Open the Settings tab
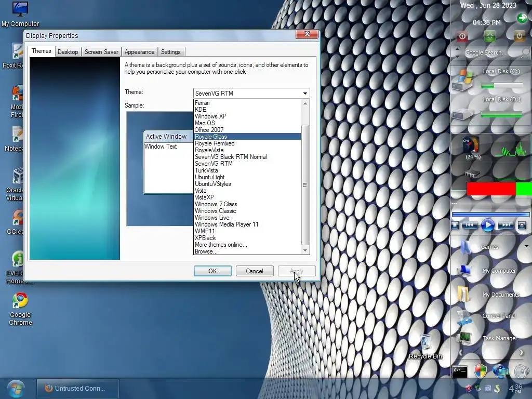This screenshot has height=399, width=532. tap(170, 52)
